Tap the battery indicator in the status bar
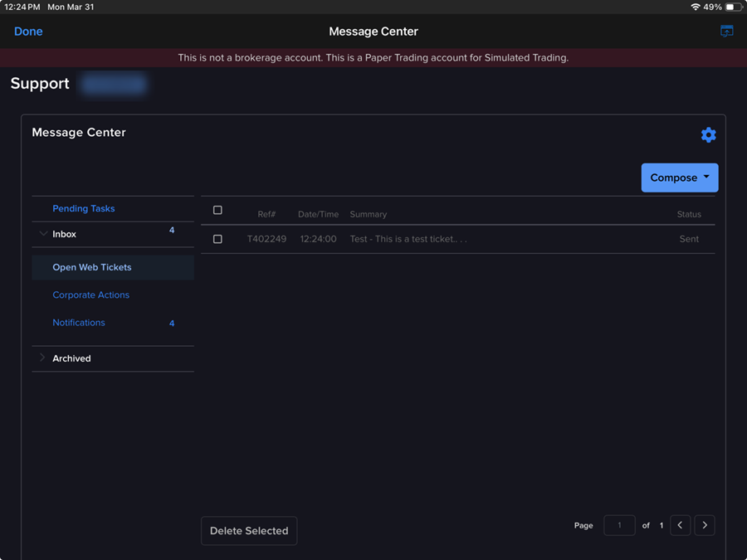Image resolution: width=747 pixels, height=560 pixels. [x=730, y=7]
